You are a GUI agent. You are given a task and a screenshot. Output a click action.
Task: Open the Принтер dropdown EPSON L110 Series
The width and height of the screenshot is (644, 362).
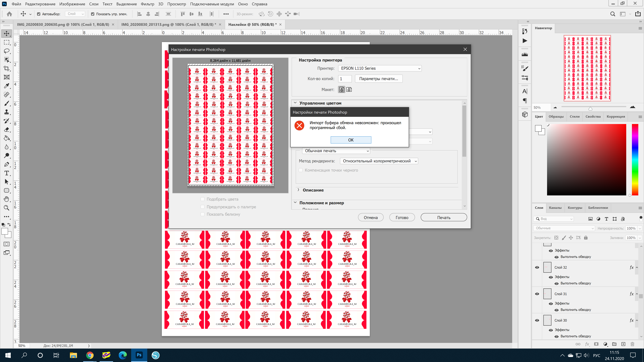click(x=380, y=68)
